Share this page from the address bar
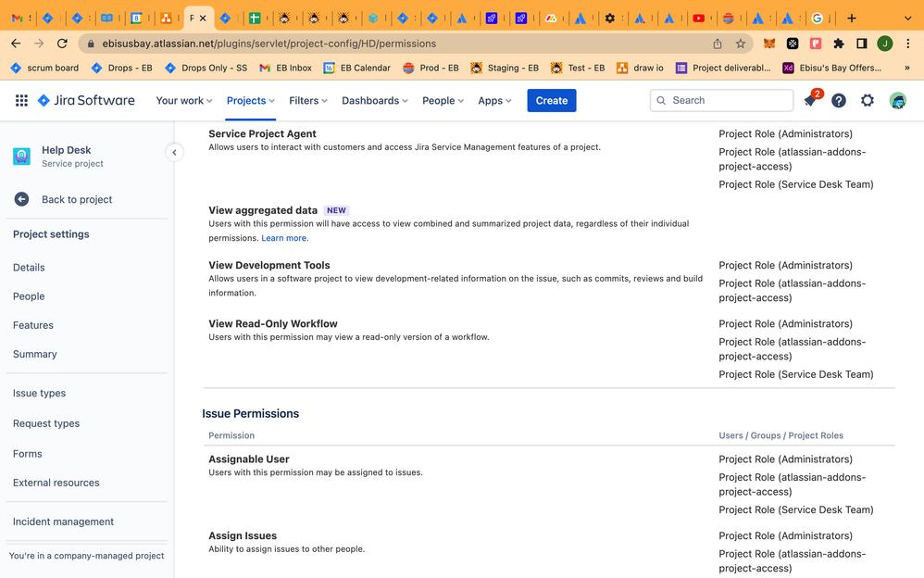This screenshot has height=578, width=924. pyautogui.click(x=718, y=44)
